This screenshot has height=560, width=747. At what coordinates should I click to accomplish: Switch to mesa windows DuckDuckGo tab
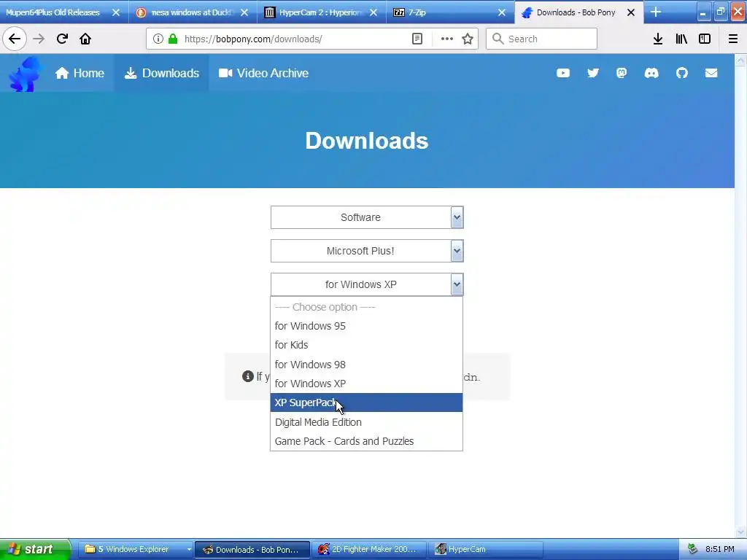pyautogui.click(x=192, y=12)
